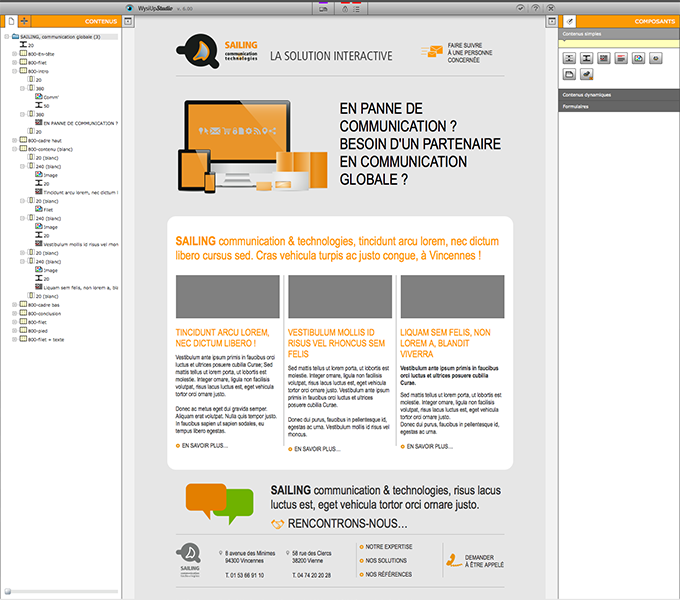Viewport: 680px width, 600px height.
Task: Click the horizontal scrollbar handle in Contenus panel
Action: click(x=8, y=591)
